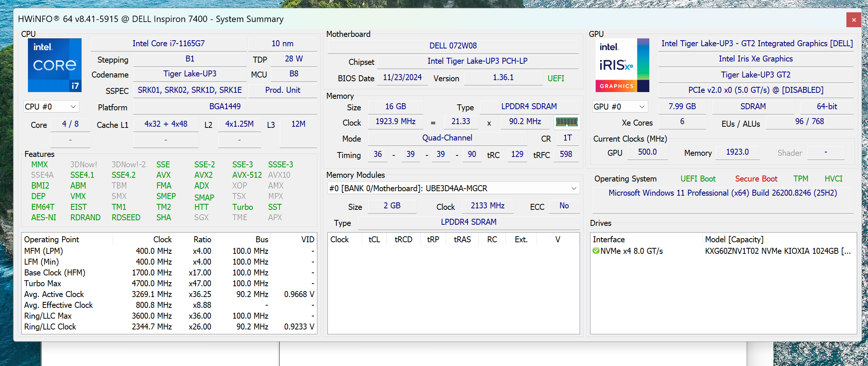This screenshot has width=868, height=366.
Task: Click the ECC value No
Action: [564, 206]
